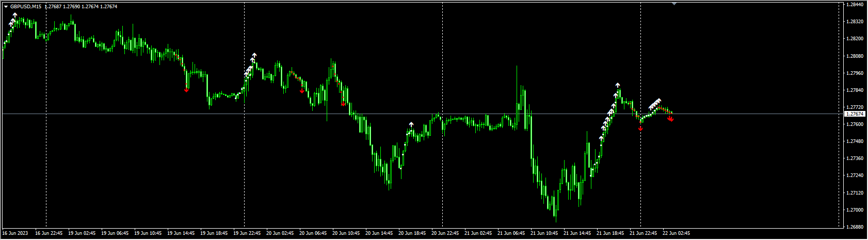
Task: Click the 1.27480 price scale label
Action: click(856, 141)
